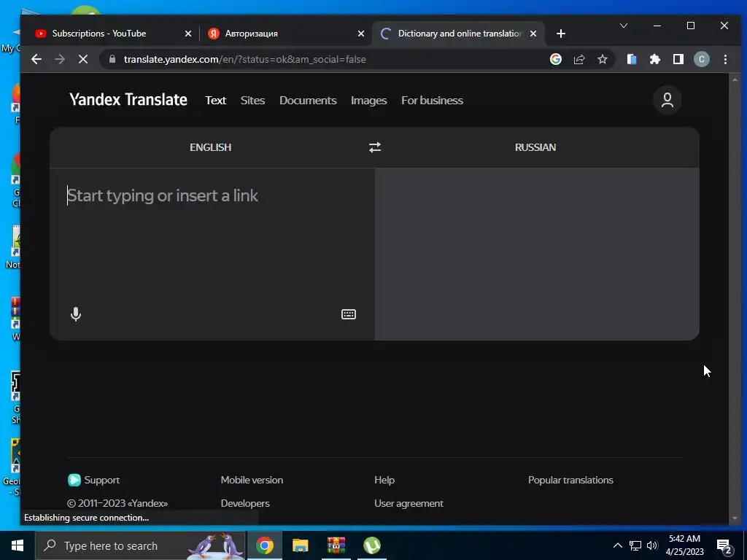Open a new browser tab

click(x=561, y=34)
